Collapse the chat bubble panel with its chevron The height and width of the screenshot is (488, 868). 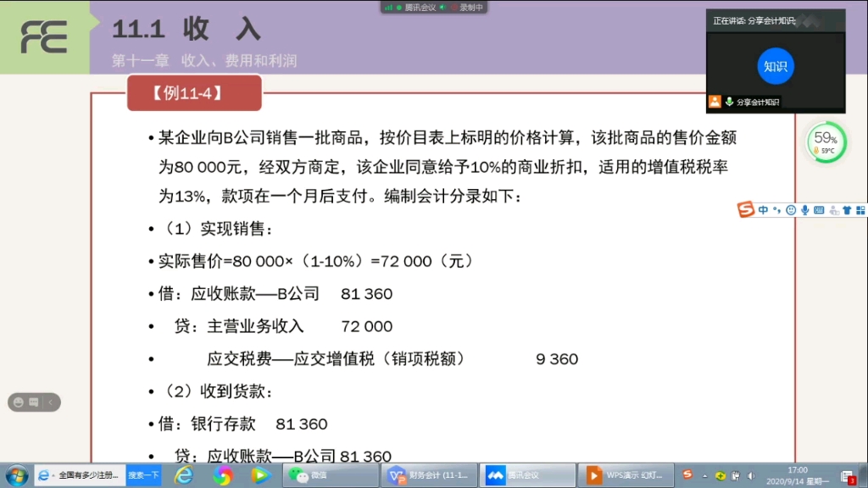pyautogui.click(x=51, y=402)
